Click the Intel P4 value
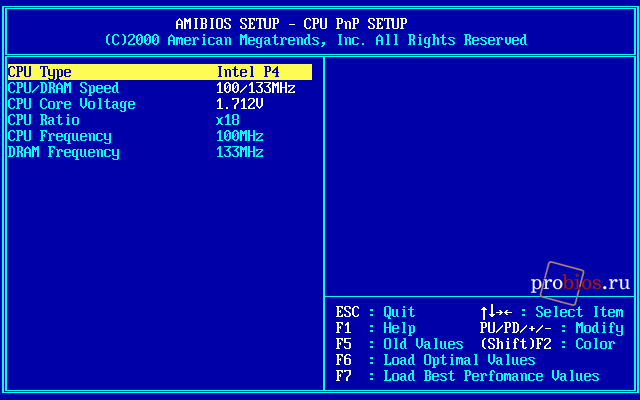640x400 pixels. click(x=248, y=72)
